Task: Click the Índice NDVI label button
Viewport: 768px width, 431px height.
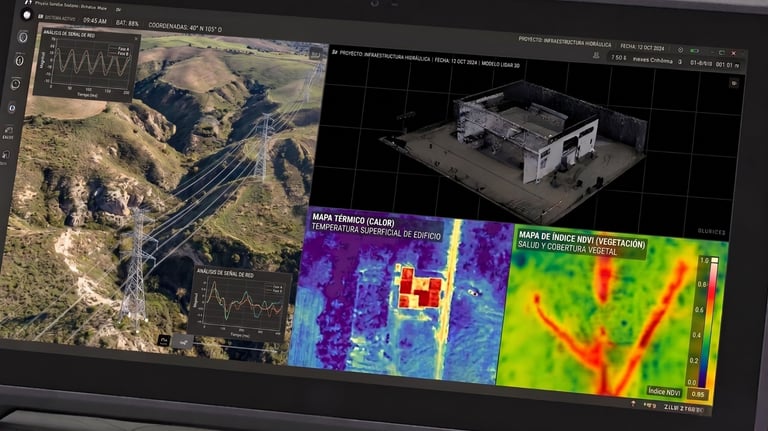Action: click(664, 391)
